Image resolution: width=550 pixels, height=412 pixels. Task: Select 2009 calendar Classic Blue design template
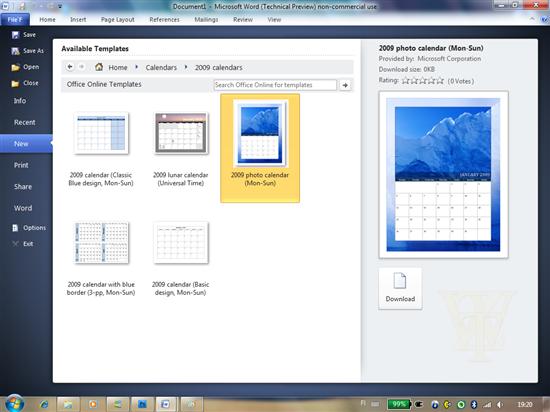click(x=101, y=149)
